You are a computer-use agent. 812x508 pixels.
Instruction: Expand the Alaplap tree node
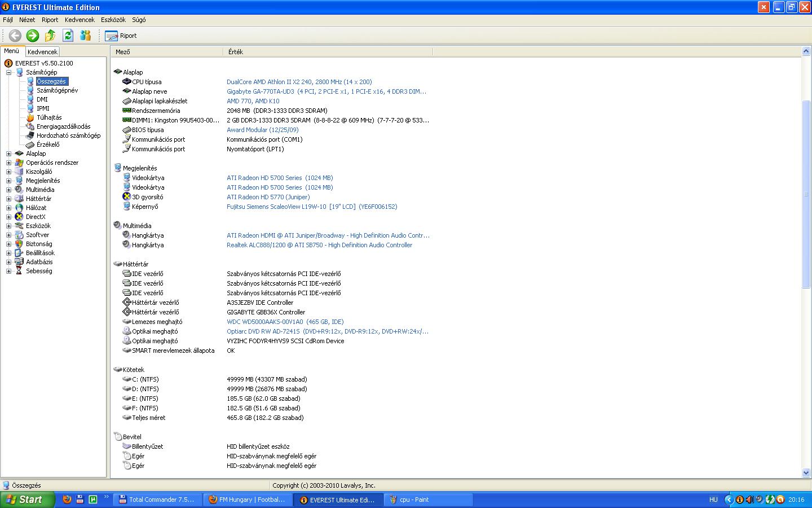coord(8,154)
